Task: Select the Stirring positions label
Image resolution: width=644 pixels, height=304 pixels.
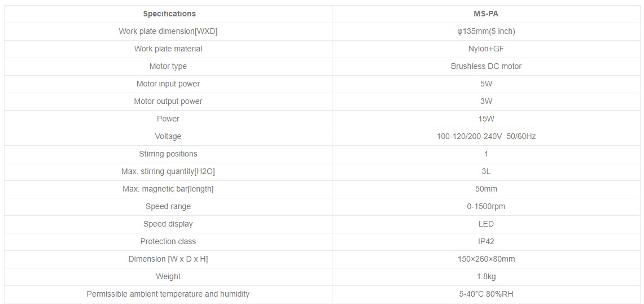Action: [168, 154]
